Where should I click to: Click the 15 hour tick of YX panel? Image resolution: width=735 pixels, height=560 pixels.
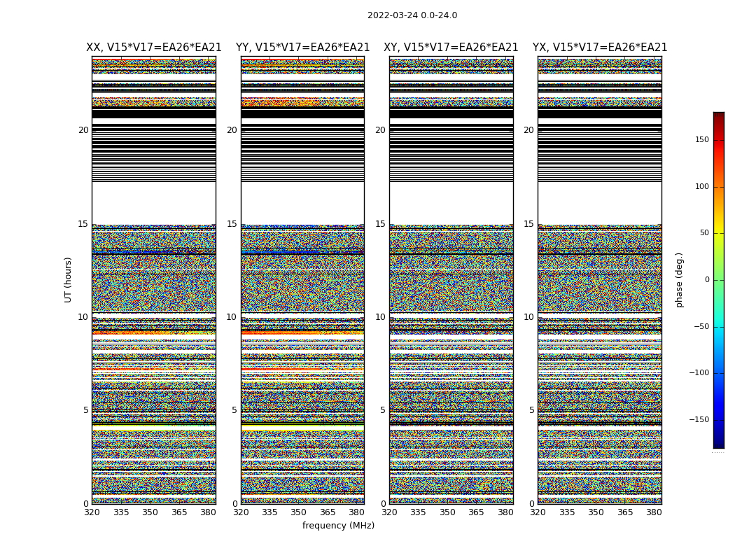529,224
